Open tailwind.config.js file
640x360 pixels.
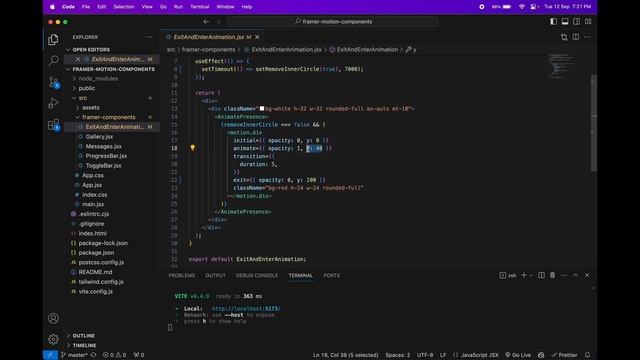tap(101, 282)
